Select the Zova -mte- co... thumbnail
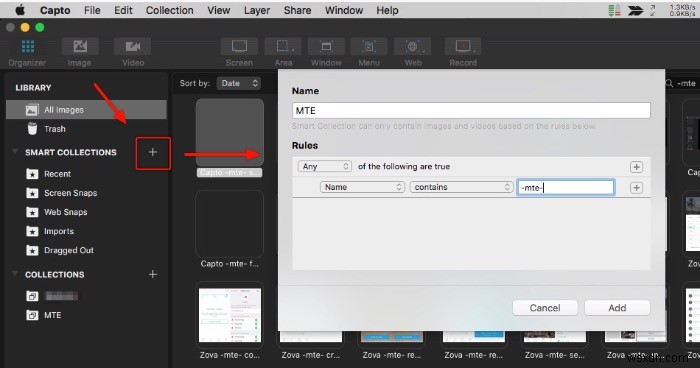The width and height of the screenshot is (700, 368). tap(229, 315)
